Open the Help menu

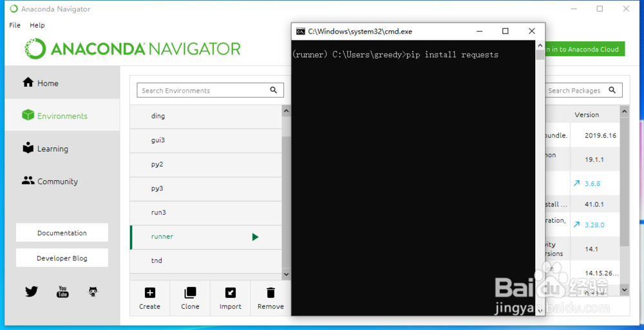point(37,25)
